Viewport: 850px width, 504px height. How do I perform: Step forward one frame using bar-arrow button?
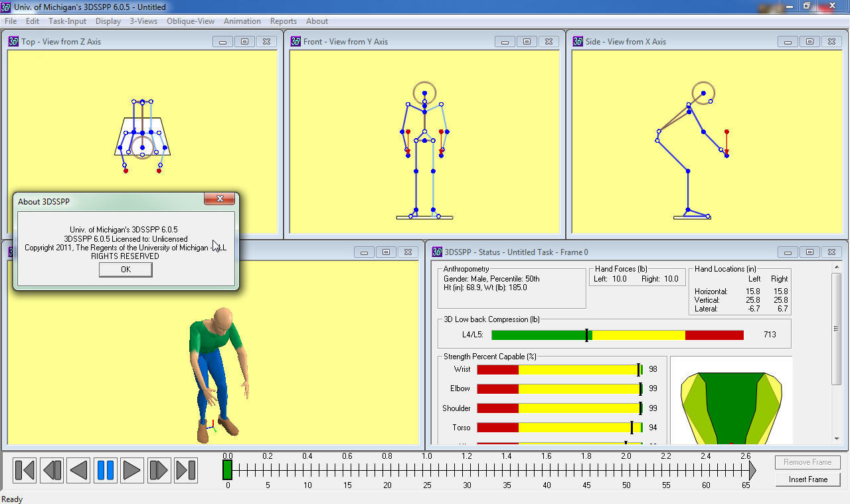click(x=159, y=470)
